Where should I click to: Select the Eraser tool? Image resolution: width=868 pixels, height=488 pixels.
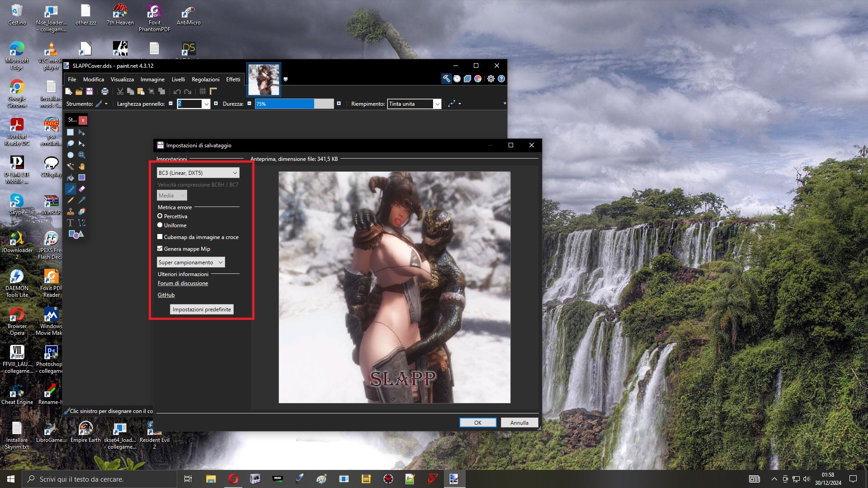click(x=81, y=189)
